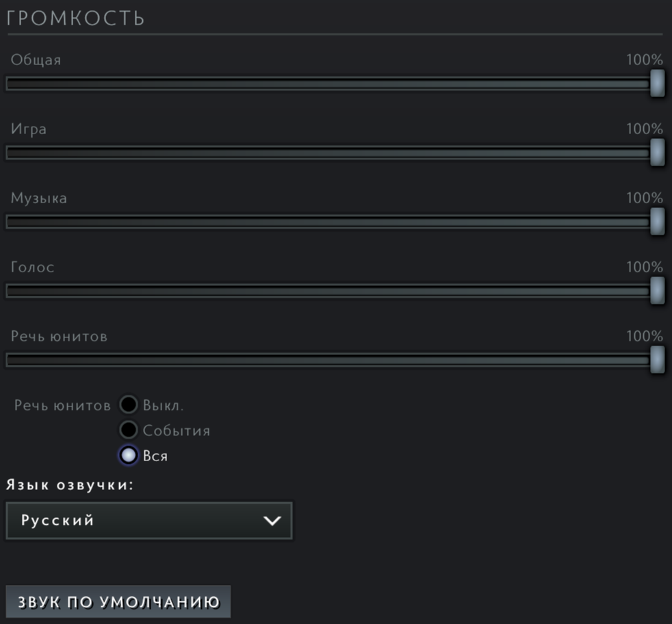Image resolution: width=672 pixels, height=624 pixels.
Task: Select the Выкл. radio button
Action: tap(129, 405)
